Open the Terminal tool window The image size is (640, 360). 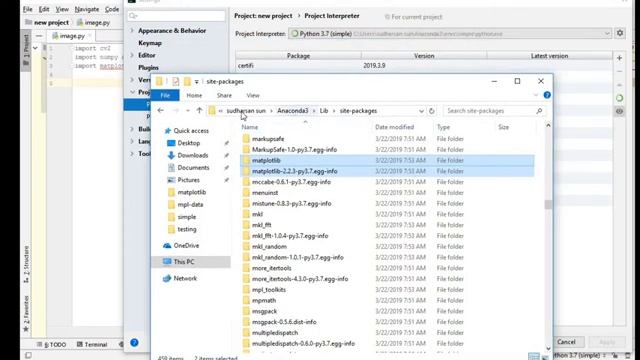92,344
